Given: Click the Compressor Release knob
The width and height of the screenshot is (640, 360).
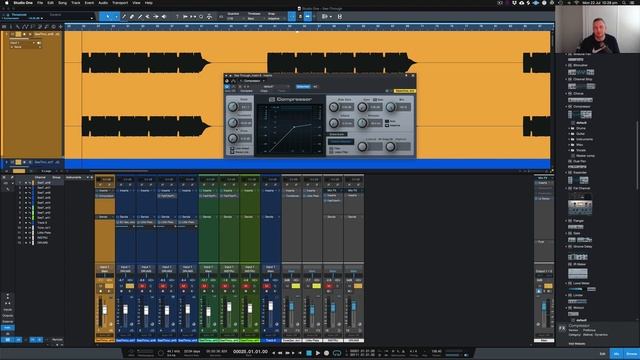Looking at the screenshot, I should (x=362, y=122).
